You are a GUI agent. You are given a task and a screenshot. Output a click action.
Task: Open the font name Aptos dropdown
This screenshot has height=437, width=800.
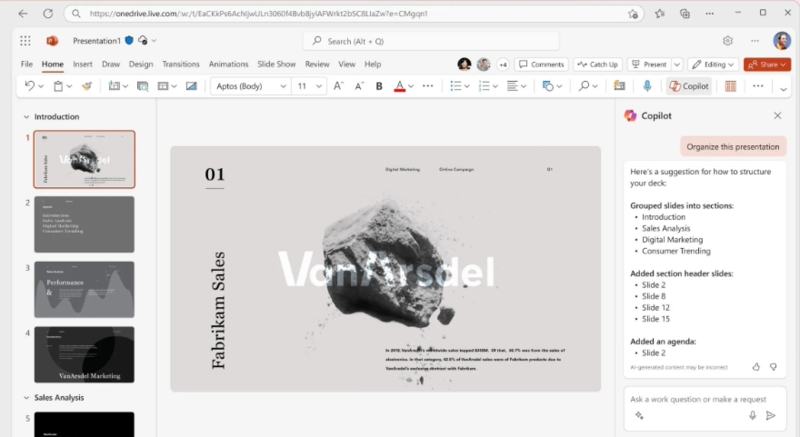point(283,87)
